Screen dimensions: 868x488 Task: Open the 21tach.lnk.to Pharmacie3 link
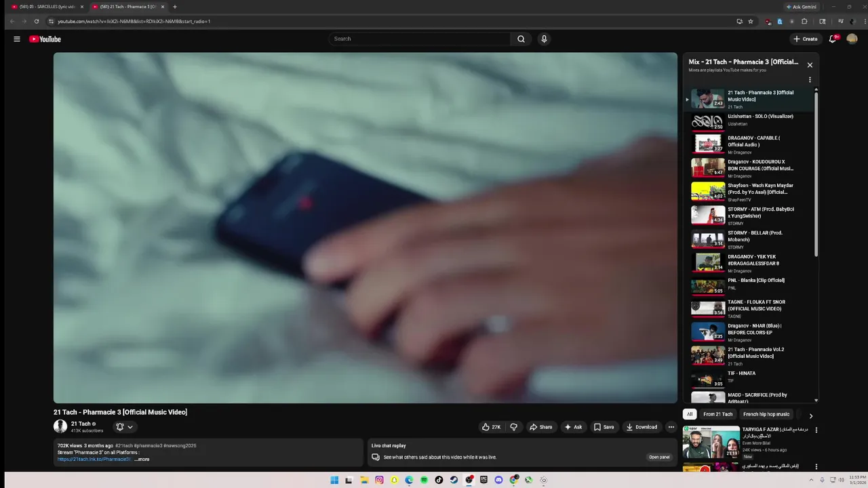[94, 460]
